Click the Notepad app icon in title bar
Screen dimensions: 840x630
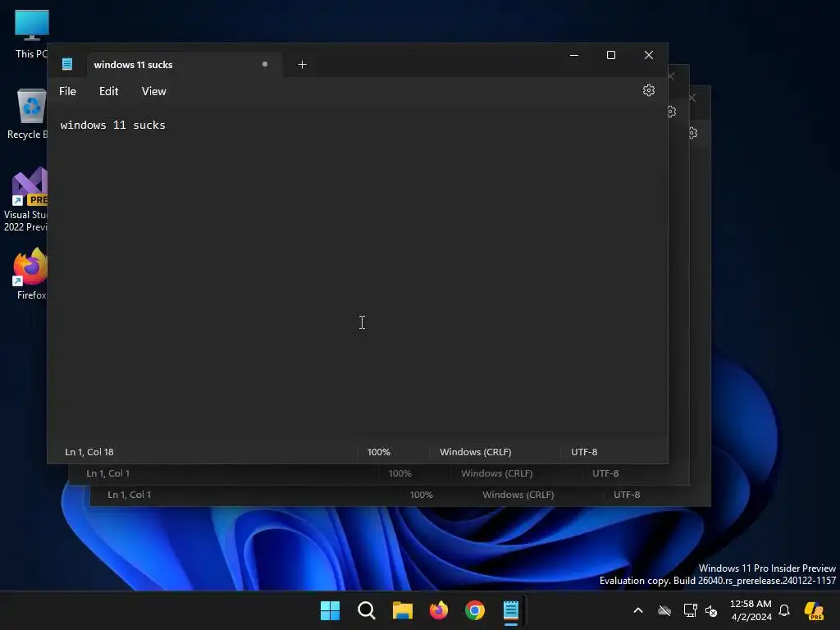coord(67,64)
